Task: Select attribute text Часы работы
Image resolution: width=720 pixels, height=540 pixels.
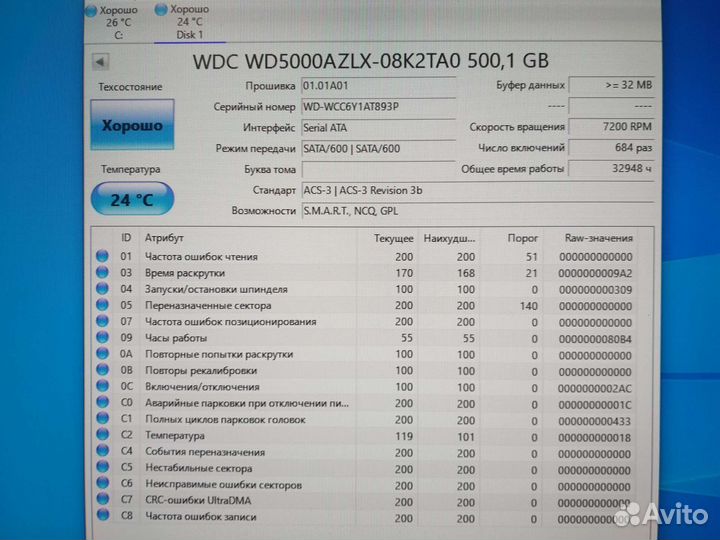Action: click(x=176, y=338)
